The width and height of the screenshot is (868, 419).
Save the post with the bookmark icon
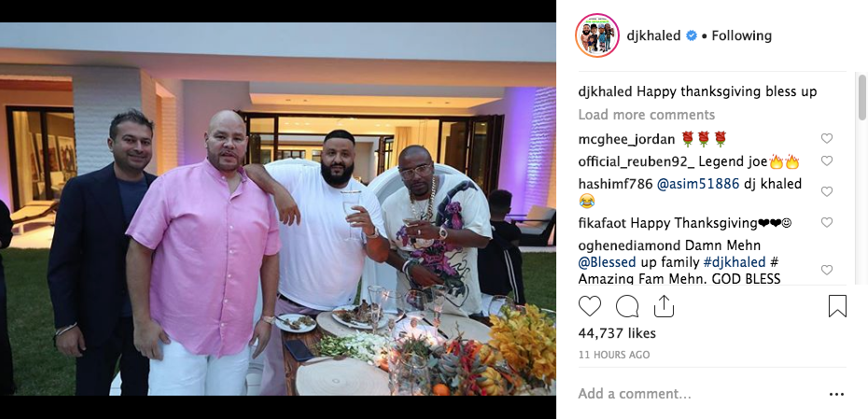837,305
